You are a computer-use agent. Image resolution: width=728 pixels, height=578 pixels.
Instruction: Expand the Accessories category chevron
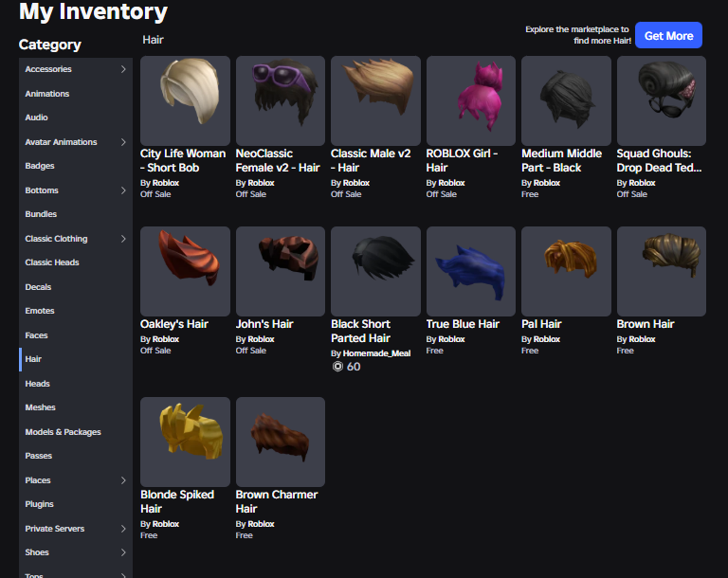(x=123, y=69)
